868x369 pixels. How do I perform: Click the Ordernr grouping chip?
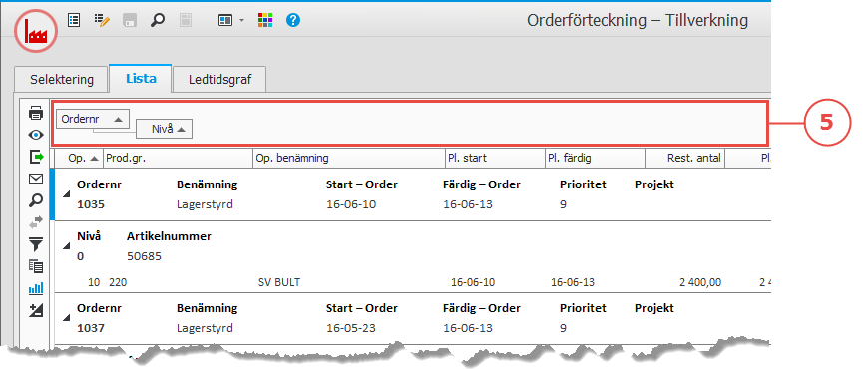[93, 119]
